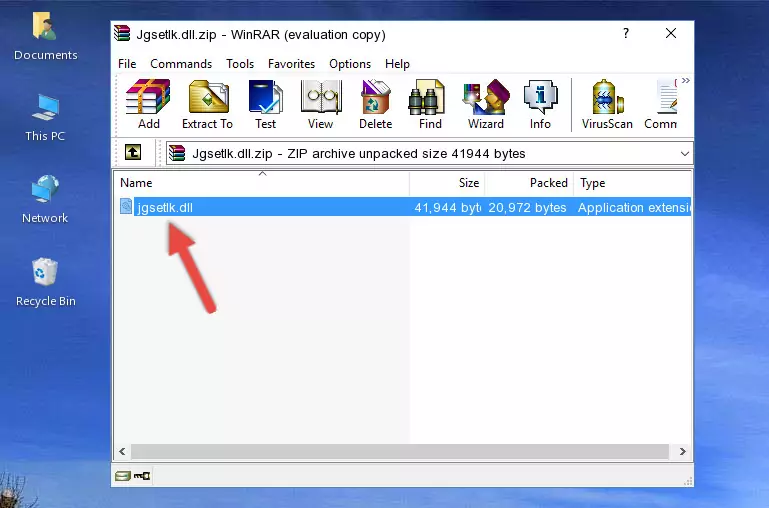This screenshot has height=508, width=769.
Task: Open the archive path dropdown
Action: click(x=685, y=153)
